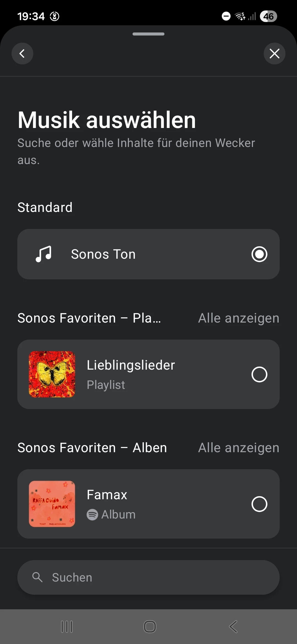
Task: Tap the Lieblingslieder butterfly cover art
Action: pyautogui.click(x=52, y=374)
